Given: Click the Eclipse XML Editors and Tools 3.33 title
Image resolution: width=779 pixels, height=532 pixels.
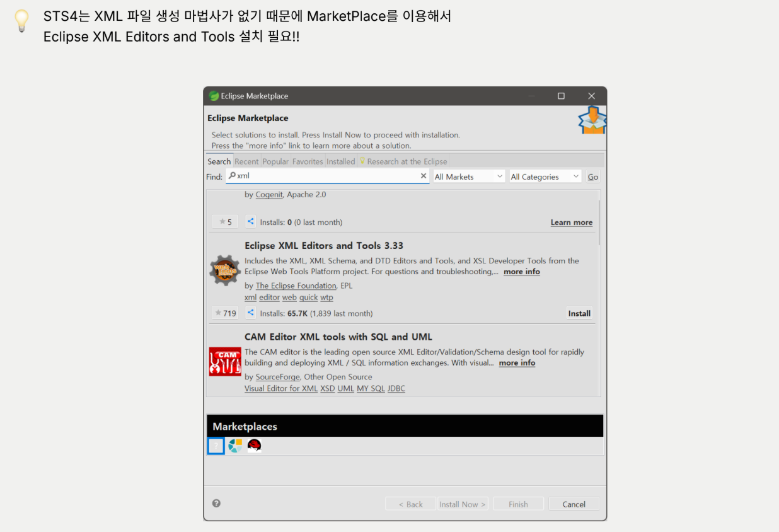Looking at the screenshot, I should 324,246.
